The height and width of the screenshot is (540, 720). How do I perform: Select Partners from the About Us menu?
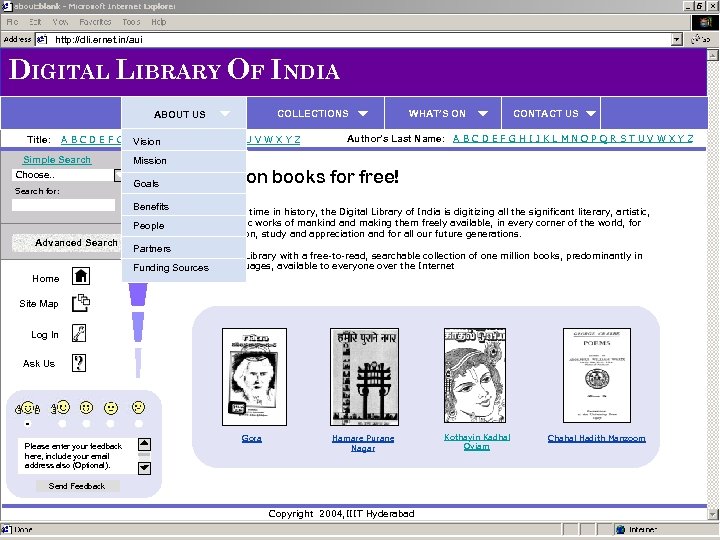click(184, 248)
